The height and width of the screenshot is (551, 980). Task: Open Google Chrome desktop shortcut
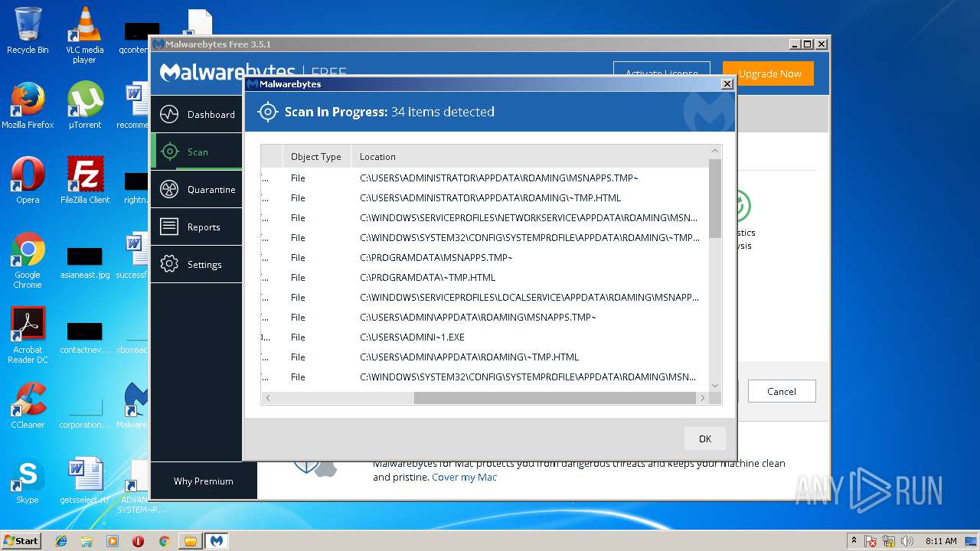click(x=28, y=260)
